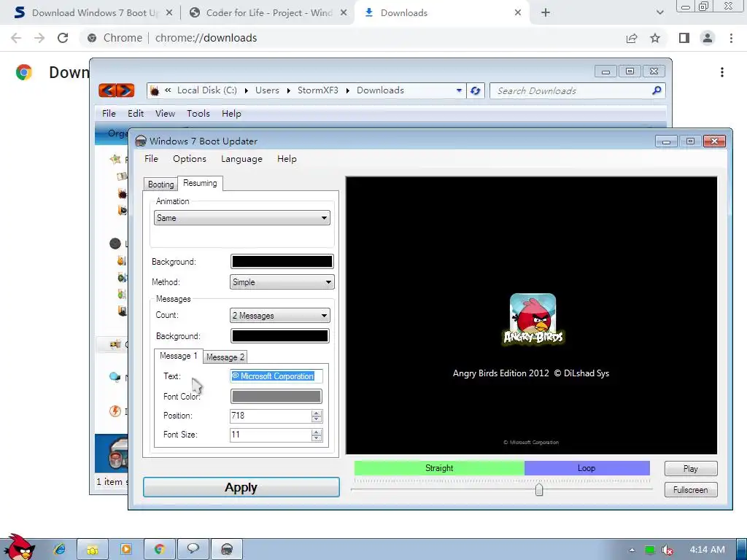Screen dimensions: 747x560
Task: Share this page from the address bar
Action: coord(632,38)
